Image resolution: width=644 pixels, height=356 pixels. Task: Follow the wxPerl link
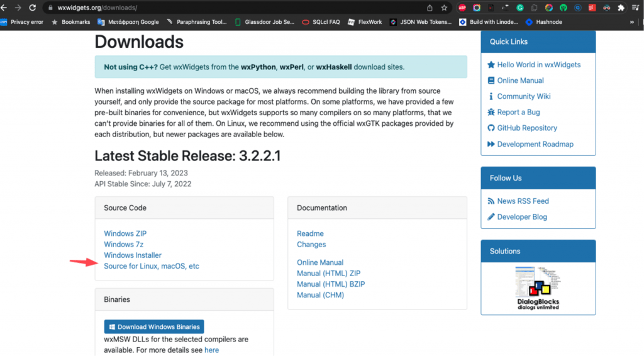[x=292, y=67]
